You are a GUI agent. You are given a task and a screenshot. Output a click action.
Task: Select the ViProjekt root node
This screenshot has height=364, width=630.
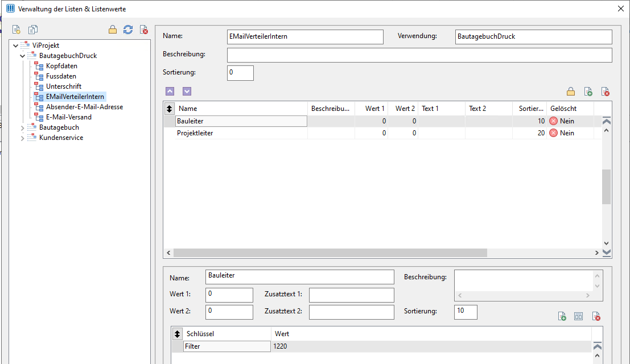(46, 45)
